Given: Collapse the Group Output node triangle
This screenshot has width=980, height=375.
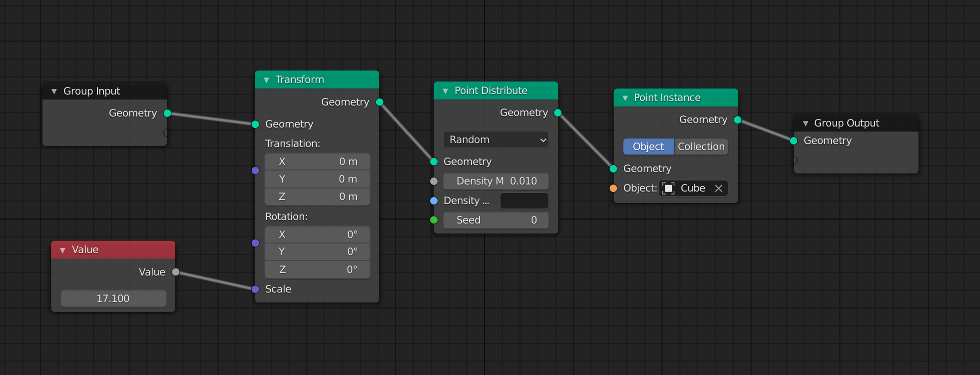Looking at the screenshot, I should point(805,123).
